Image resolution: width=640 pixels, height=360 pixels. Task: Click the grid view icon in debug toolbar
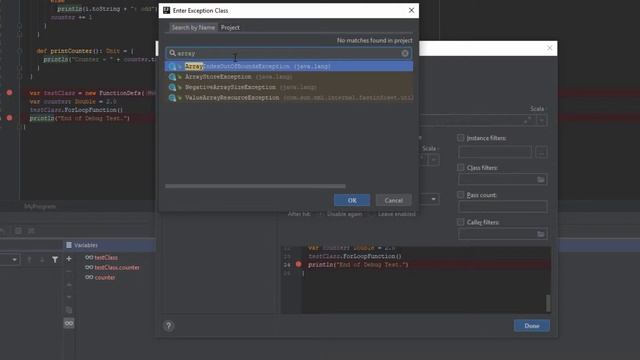tap(18, 231)
